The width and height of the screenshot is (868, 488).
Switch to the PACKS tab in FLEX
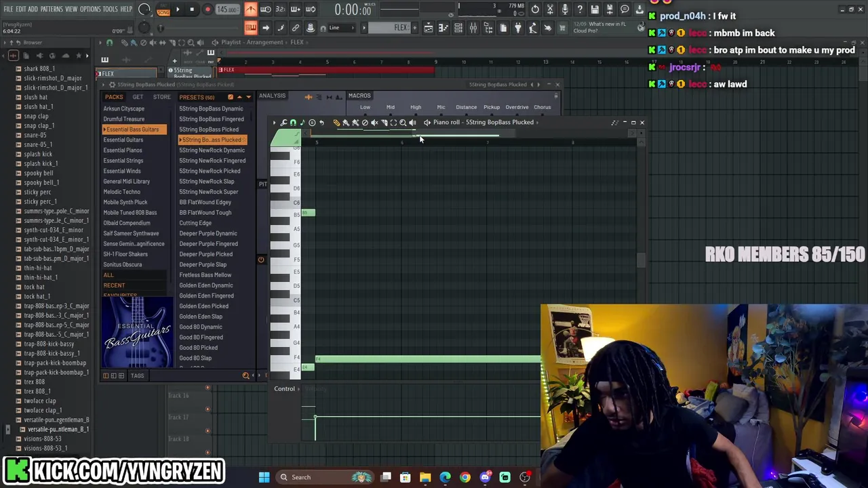point(114,97)
